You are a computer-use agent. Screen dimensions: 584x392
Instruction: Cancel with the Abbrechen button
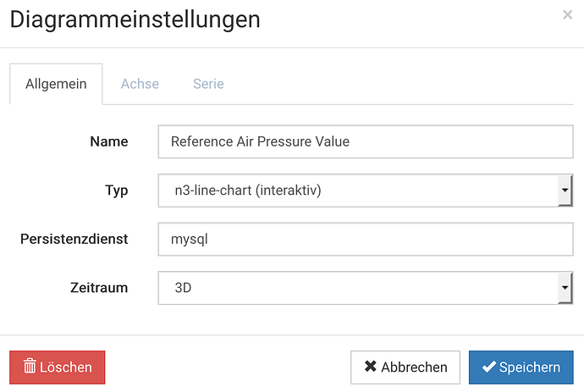tap(405, 367)
